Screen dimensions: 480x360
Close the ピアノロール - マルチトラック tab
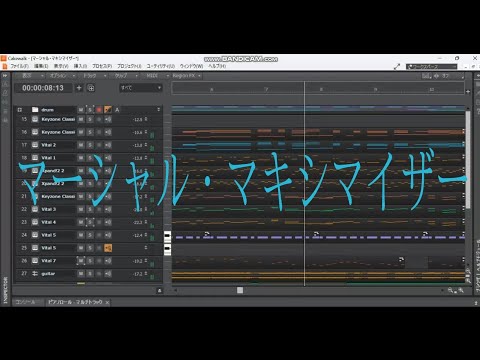[107, 302]
